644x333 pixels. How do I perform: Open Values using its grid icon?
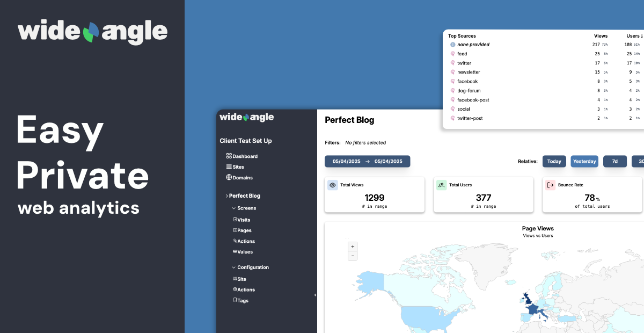235,251
